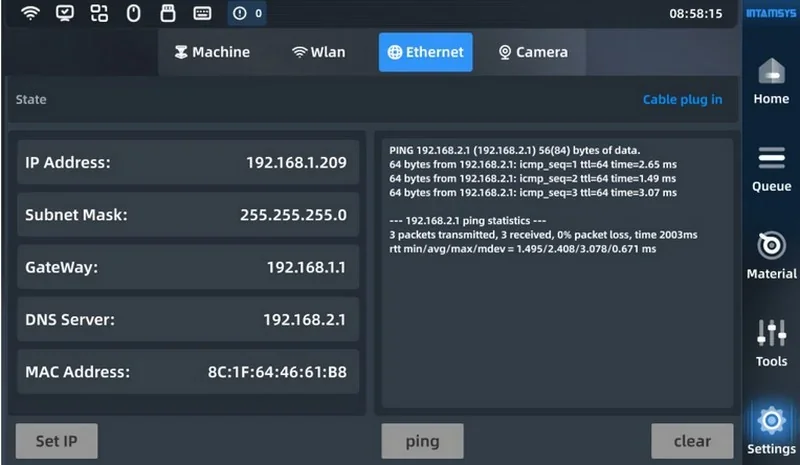
Task: Open the Settings page
Action: 771,431
